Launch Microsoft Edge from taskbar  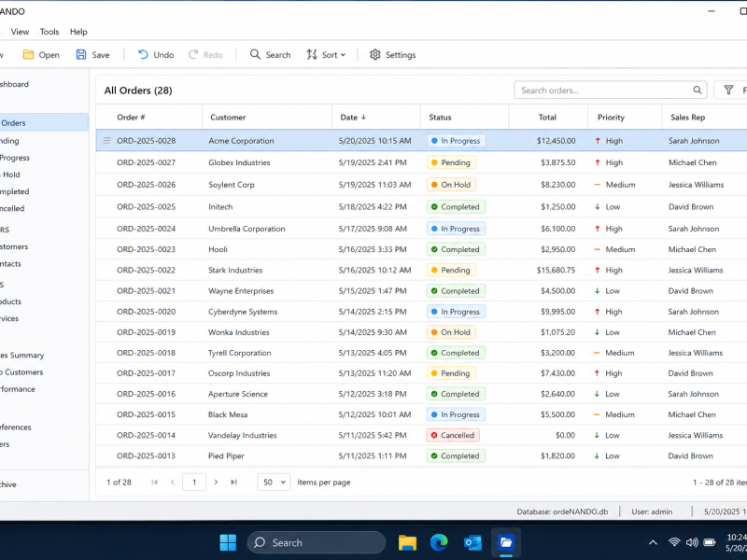[x=439, y=542]
